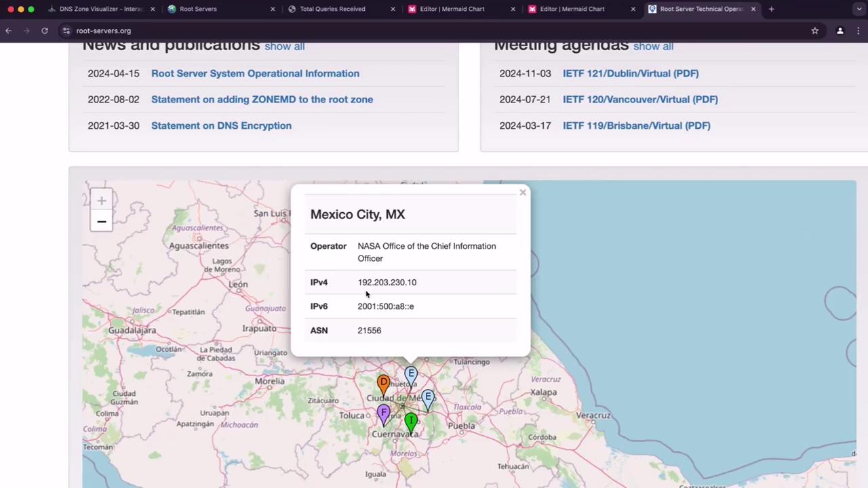Screen dimensions: 868x488
Task: Open the browser three-dot menu
Action: point(859,30)
